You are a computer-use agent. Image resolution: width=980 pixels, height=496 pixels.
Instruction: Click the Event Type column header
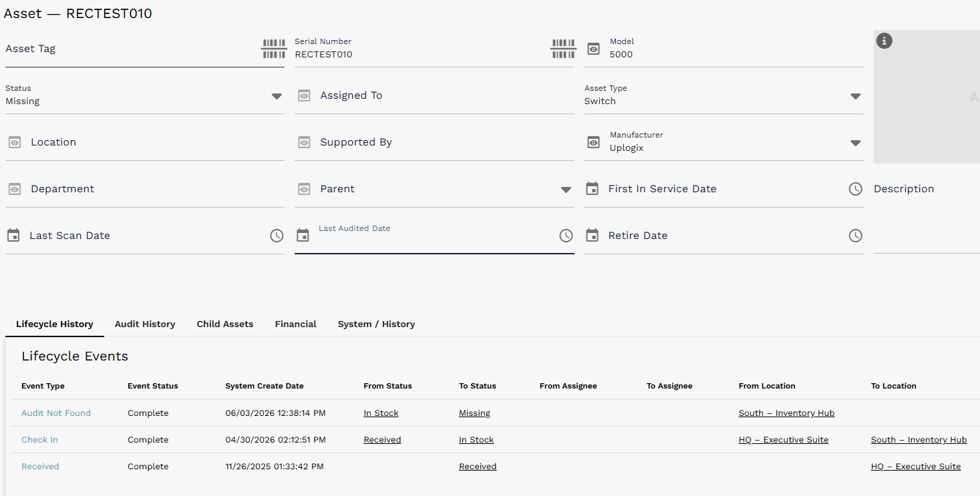coord(43,386)
